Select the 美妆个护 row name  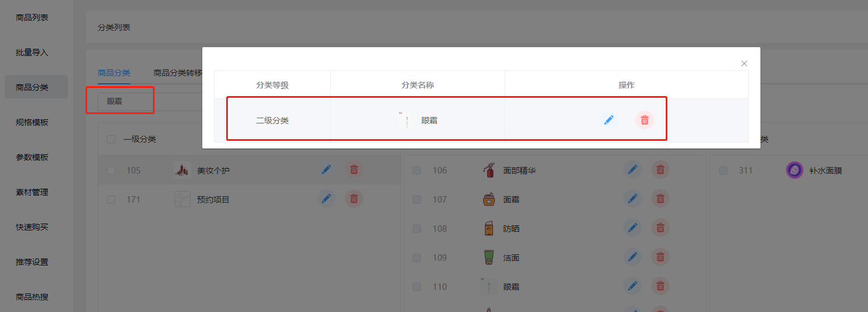pos(213,171)
